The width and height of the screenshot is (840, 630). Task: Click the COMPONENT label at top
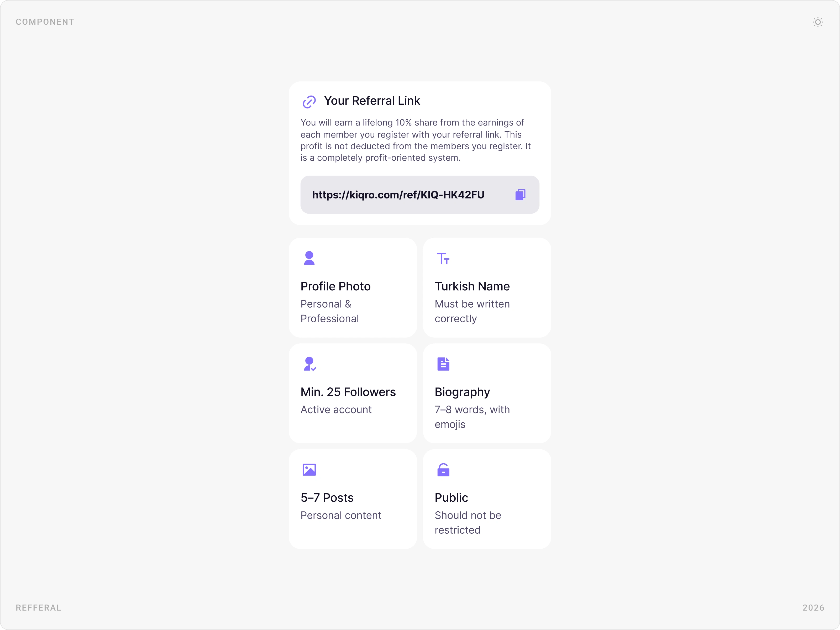(x=45, y=22)
